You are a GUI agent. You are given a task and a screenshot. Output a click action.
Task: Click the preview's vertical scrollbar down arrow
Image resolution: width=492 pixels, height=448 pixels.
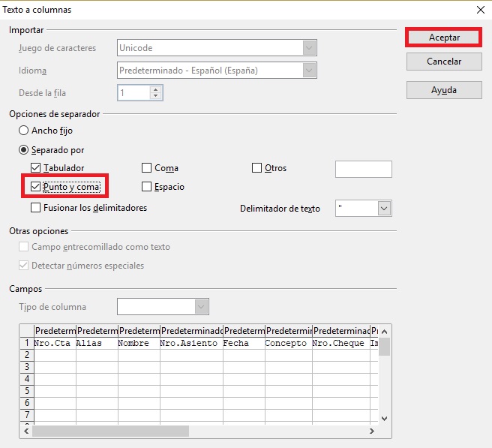(384, 419)
